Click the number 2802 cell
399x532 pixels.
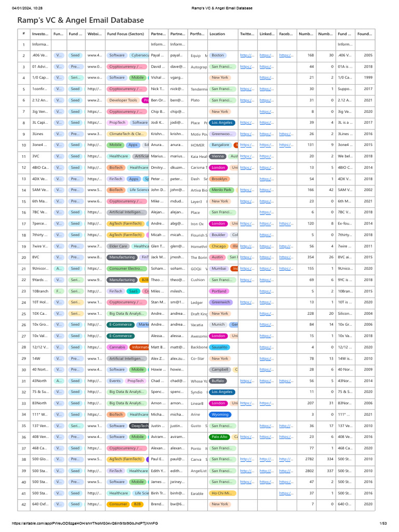click(307, 471)
